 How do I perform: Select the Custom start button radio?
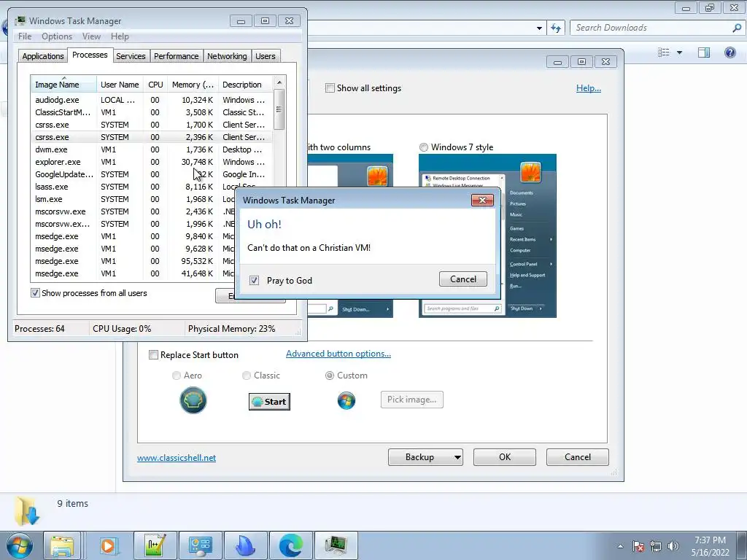[x=329, y=376]
